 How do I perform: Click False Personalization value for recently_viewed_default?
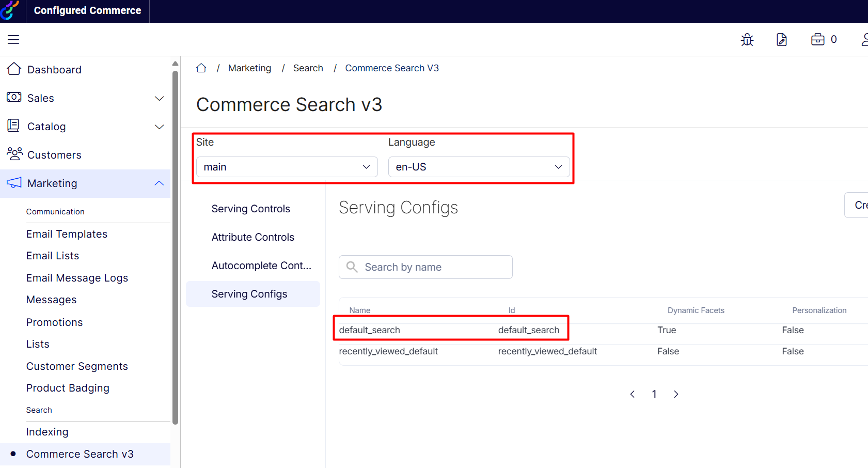click(x=793, y=351)
